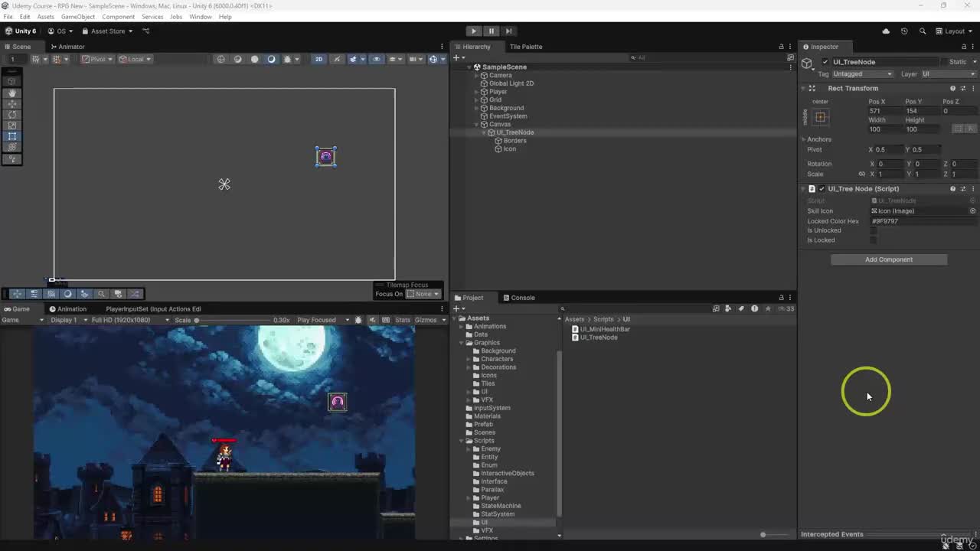Open the Layer dropdown showing UI
980x551 pixels.
click(x=948, y=74)
